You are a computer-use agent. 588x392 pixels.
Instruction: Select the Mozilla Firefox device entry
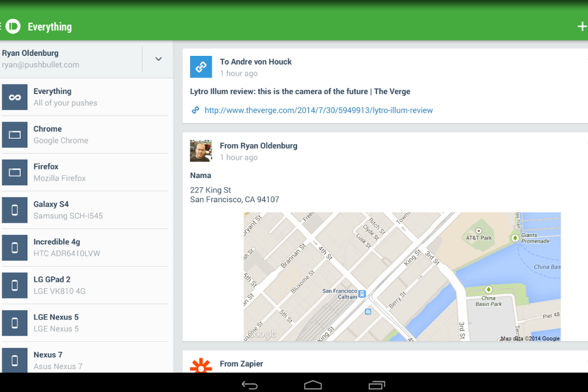(x=85, y=172)
